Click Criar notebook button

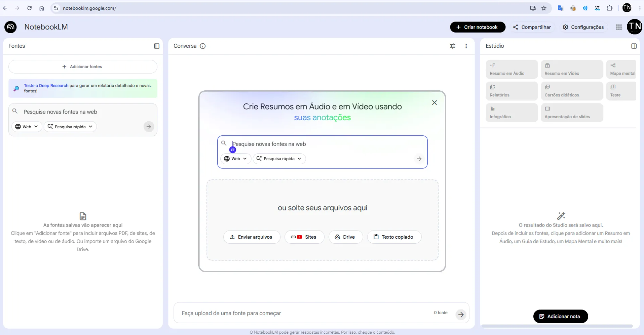click(477, 27)
